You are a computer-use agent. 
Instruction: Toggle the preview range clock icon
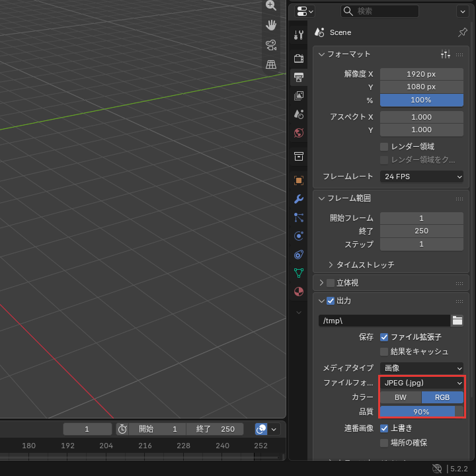click(122, 429)
